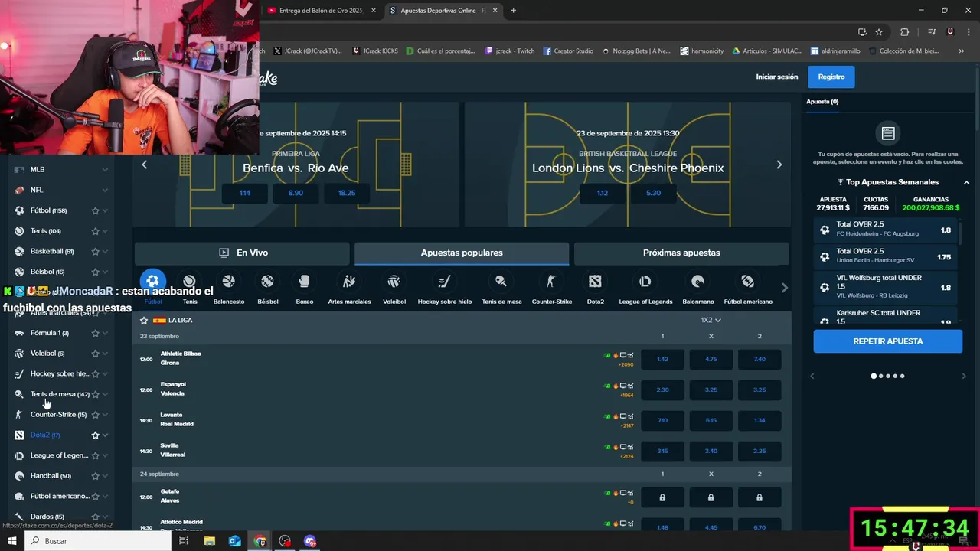
Task: Favorite Fútbol with its sidebar star
Action: [x=95, y=210]
